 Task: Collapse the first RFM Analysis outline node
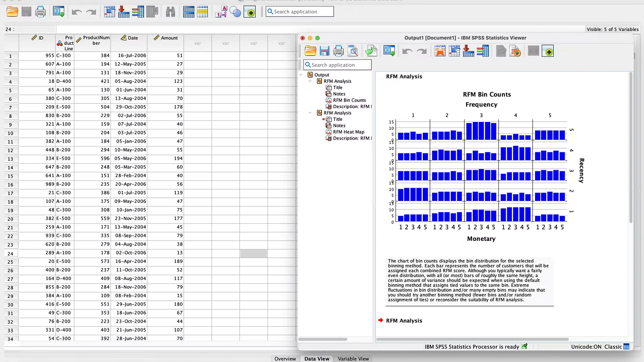pos(310,81)
